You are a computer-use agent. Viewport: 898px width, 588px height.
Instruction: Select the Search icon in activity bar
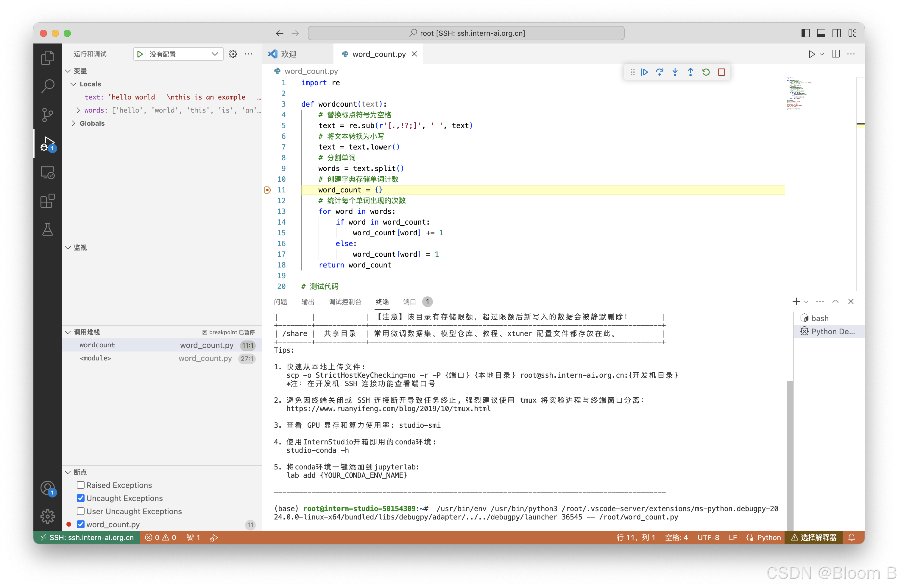point(48,86)
